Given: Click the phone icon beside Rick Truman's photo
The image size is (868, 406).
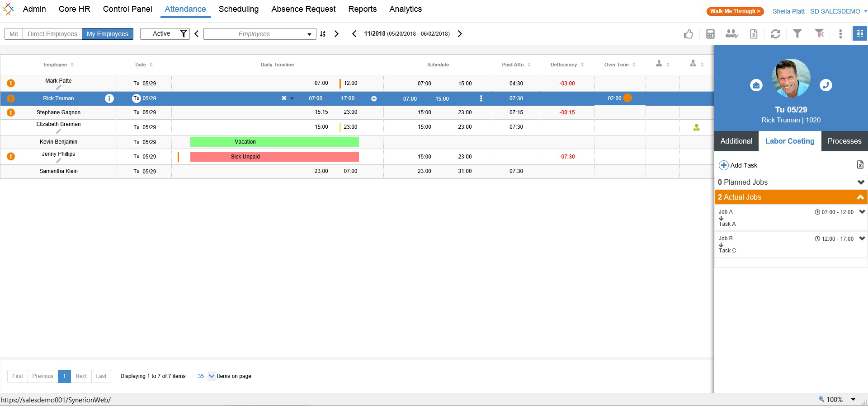Looking at the screenshot, I should (826, 85).
